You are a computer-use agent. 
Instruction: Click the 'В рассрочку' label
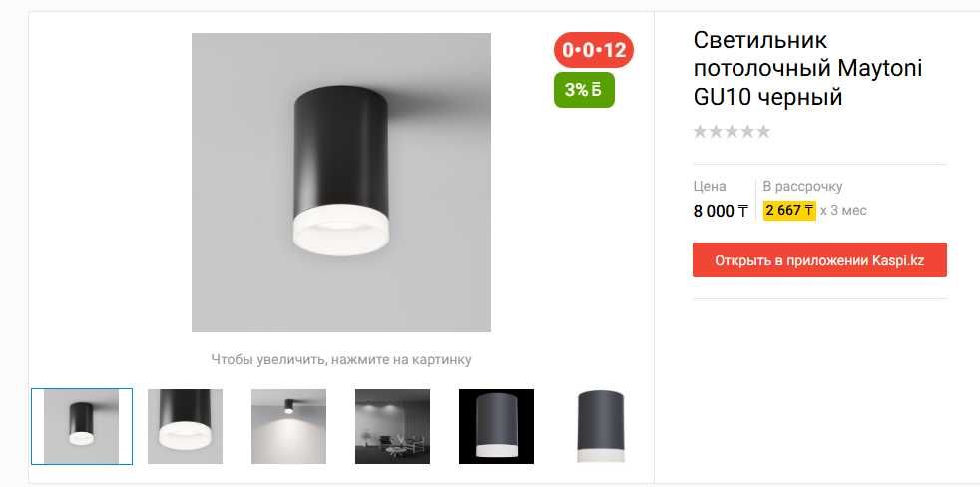tap(802, 186)
